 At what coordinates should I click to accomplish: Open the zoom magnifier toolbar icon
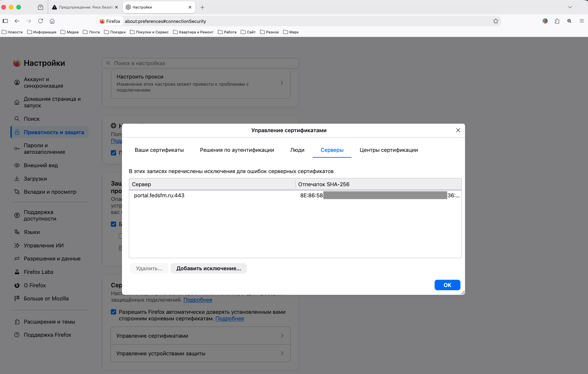(569, 21)
